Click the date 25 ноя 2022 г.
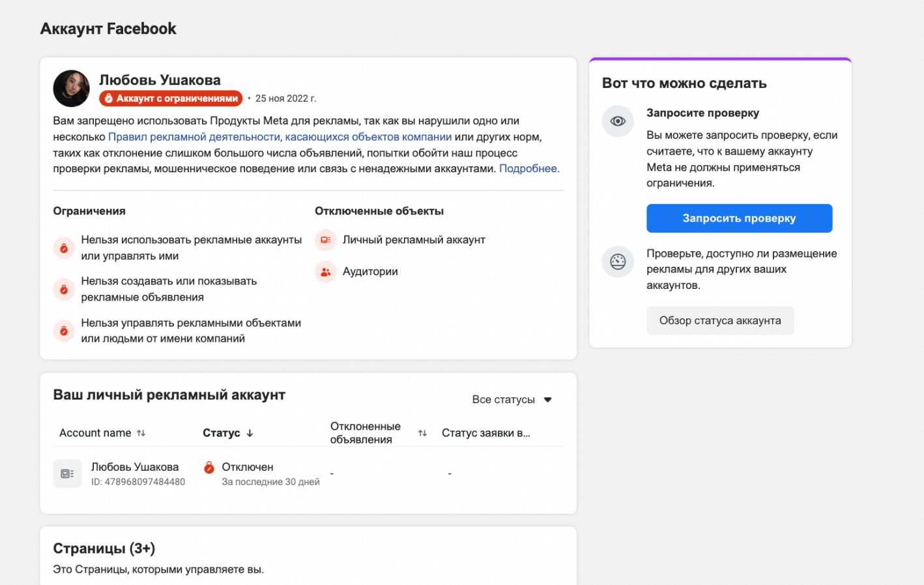The image size is (924, 585). coord(286,98)
